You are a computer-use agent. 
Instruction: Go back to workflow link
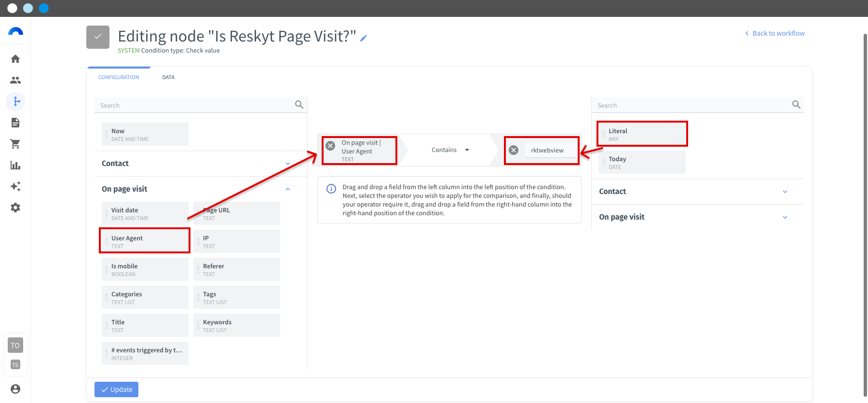pos(774,33)
